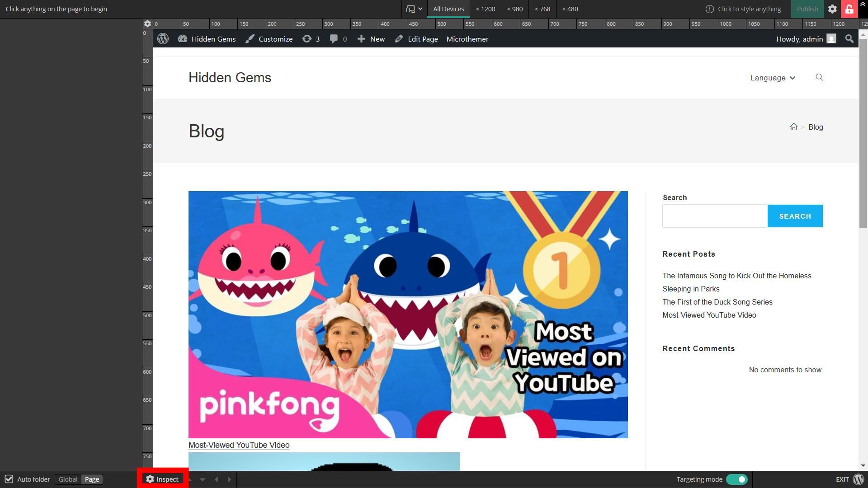The width and height of the screenshot is (868, 488).
Task: Click the down arrow next to Inspect
Action: [x=202, y=479]
